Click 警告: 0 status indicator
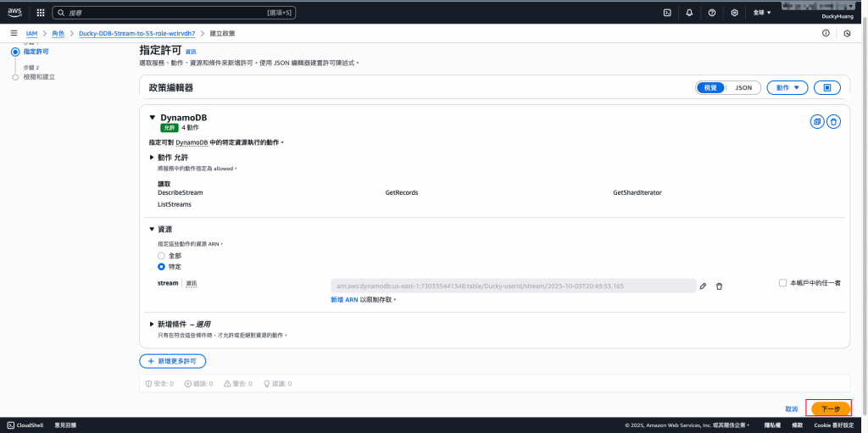Image resolution: width=868 pixels, height=433 pixels. pos(238,383)
